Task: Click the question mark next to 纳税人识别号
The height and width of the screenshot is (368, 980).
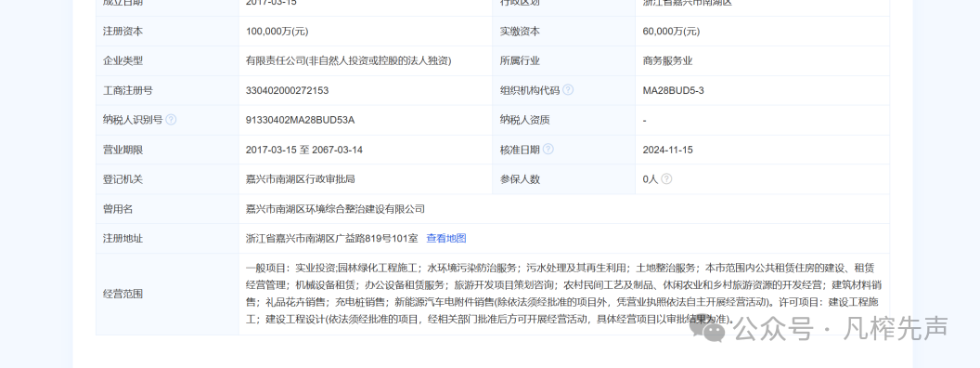Action: pos(171,119)
